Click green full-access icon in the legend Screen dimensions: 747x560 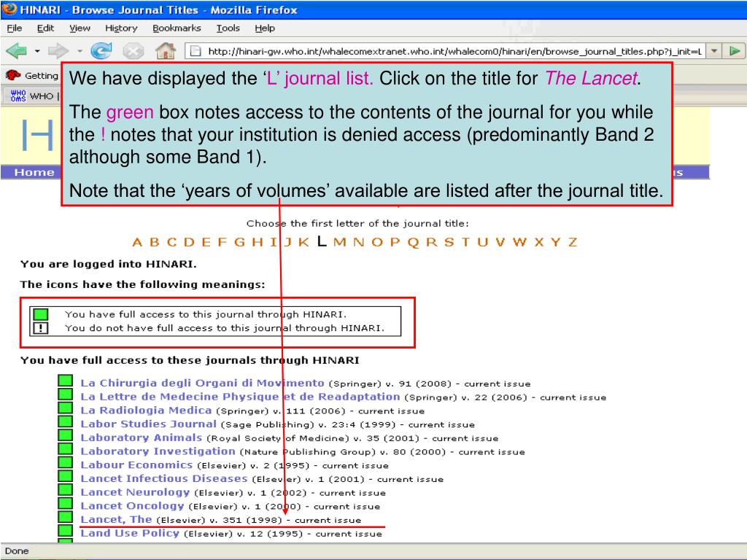tap(41, 314)
